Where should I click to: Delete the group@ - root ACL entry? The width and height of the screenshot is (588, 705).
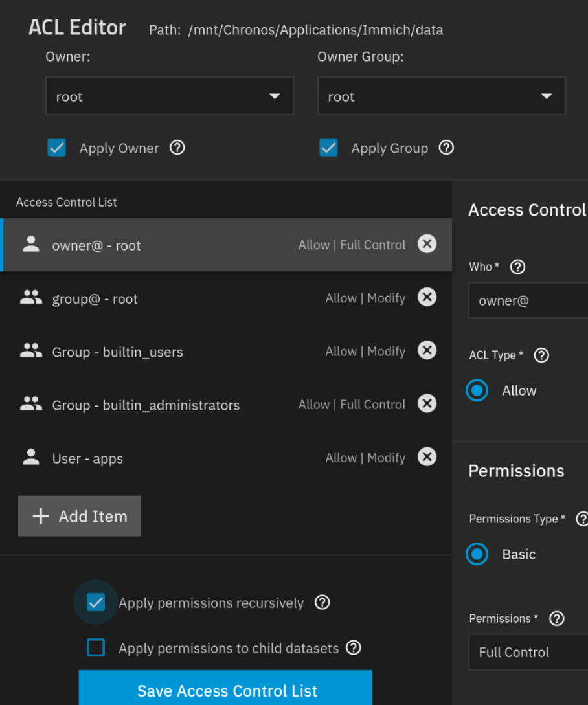point(427,297)
